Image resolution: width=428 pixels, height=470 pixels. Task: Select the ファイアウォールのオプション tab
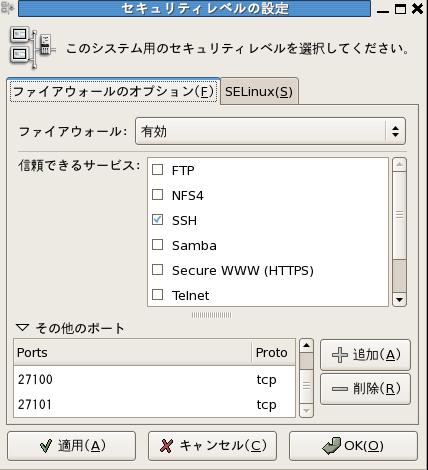pyautogui.click(x=113, y=92)
